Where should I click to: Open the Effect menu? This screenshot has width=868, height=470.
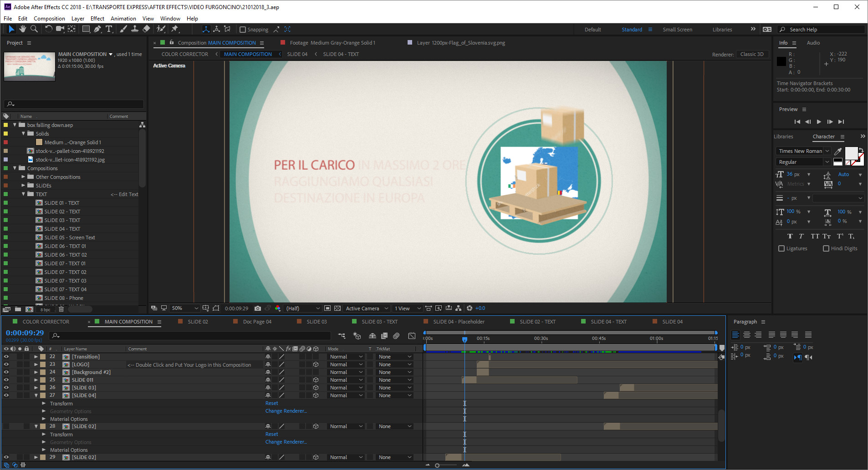[97, 19]
